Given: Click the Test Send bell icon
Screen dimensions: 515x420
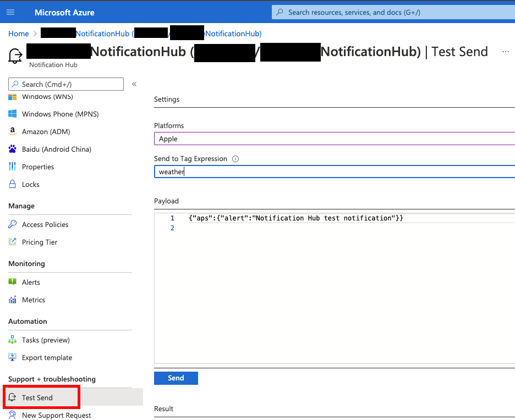Looking at the screenshot, I should pos(12,397).
